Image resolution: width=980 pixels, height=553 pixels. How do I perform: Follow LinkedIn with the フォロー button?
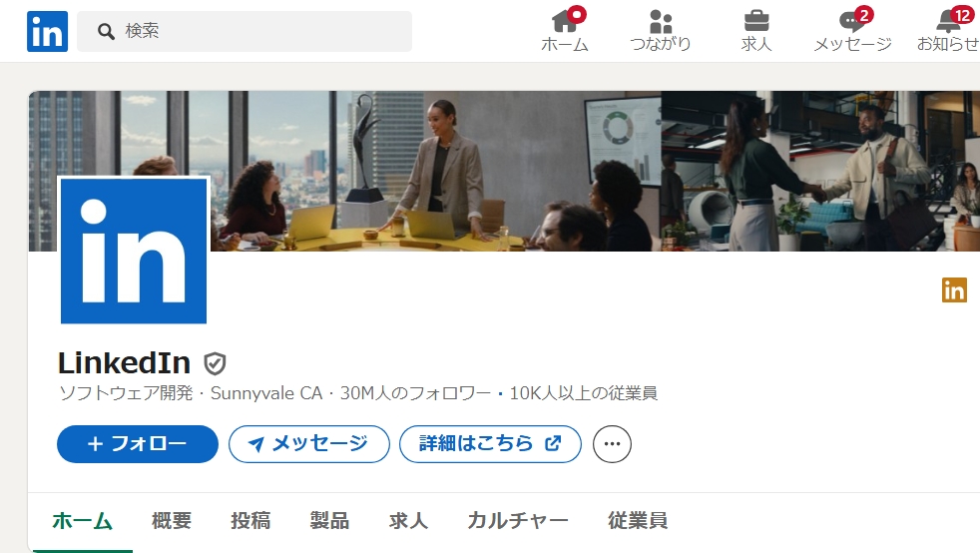coord(138,444)
